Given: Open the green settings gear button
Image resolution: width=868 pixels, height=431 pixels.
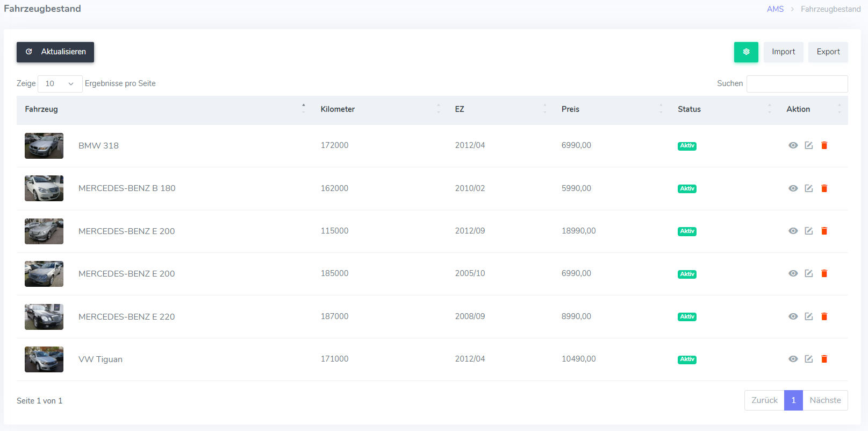Looking at the screenshot, I should [x=746, y=52].
